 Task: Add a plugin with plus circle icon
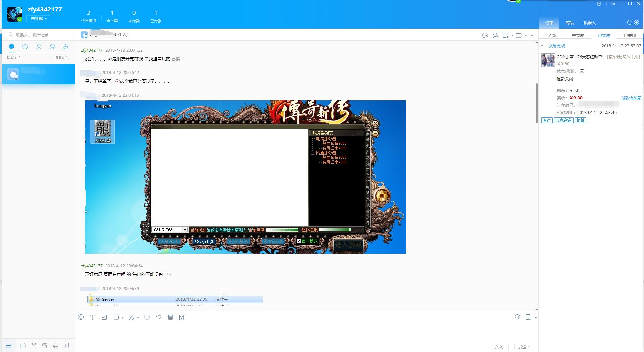[636, 22]
